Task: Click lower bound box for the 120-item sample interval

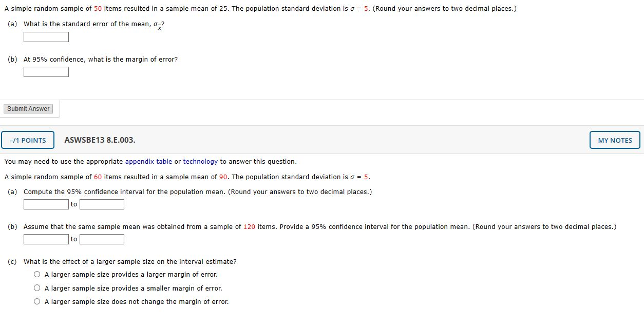Action: pos(46,239)
